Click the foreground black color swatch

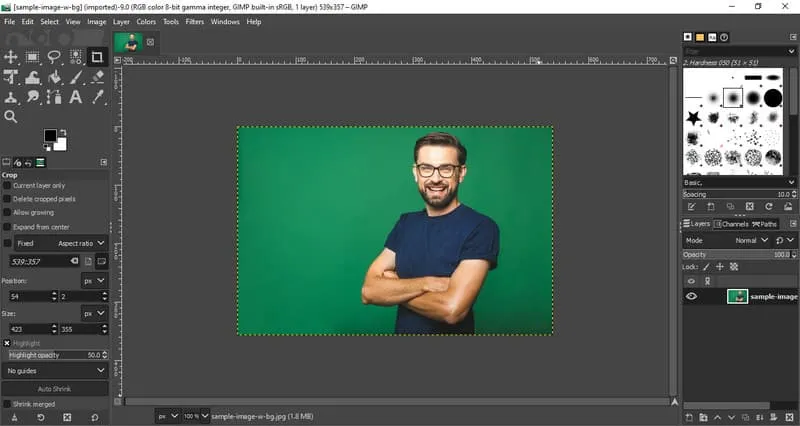49,136
